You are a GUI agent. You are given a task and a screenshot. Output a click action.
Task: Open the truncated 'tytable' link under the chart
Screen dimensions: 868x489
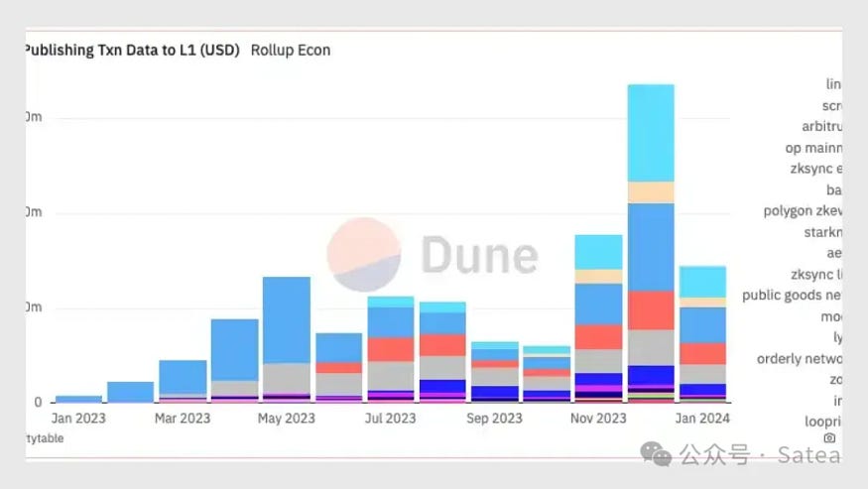click(x=45, y=438)
